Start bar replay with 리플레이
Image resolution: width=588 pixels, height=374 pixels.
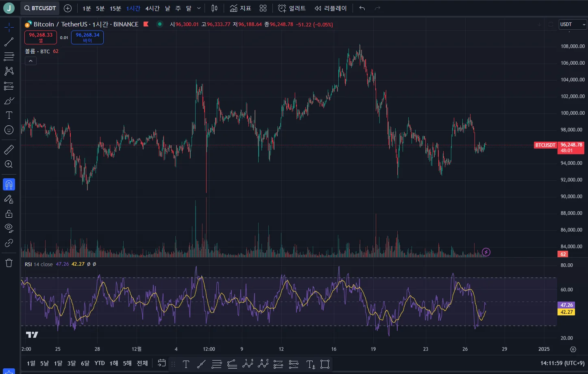pos(331,8)
